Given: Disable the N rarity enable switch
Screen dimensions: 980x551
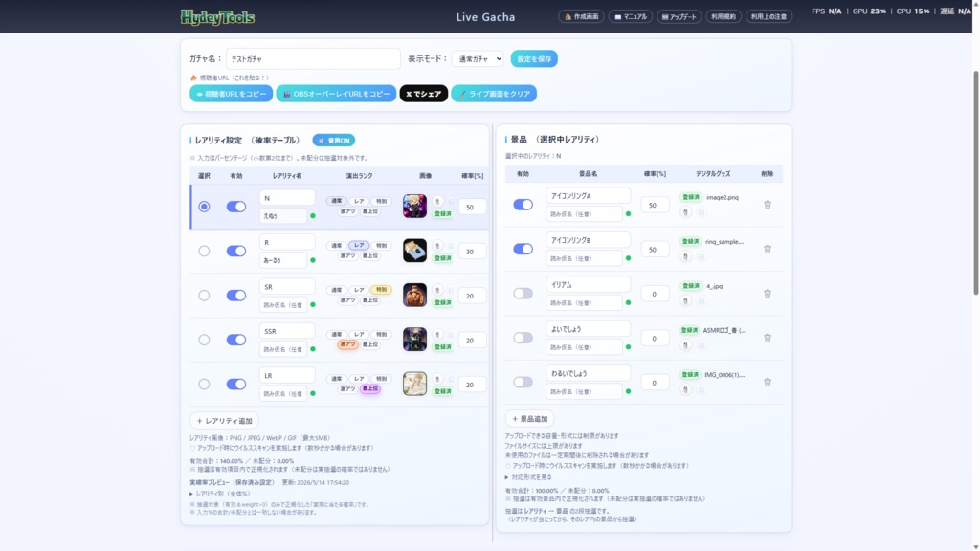Looking at the screenshot, I should click(236, 207).
